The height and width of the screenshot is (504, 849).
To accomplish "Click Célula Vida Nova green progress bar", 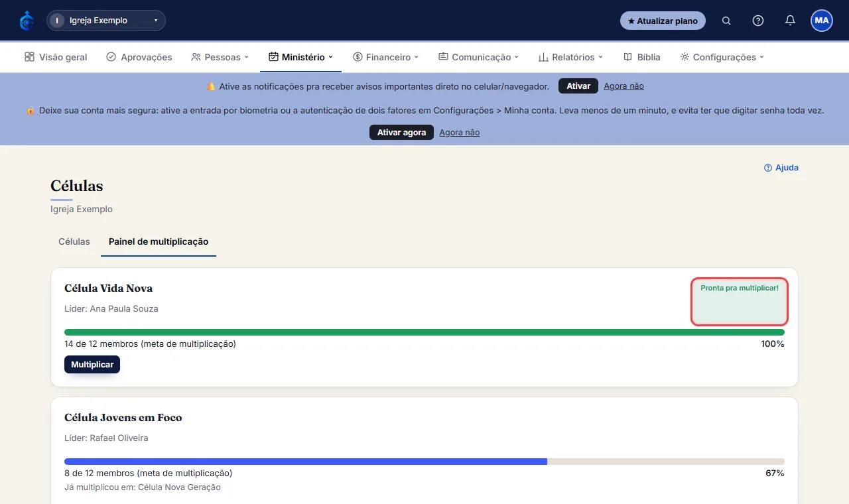I will tap(424, 332).
